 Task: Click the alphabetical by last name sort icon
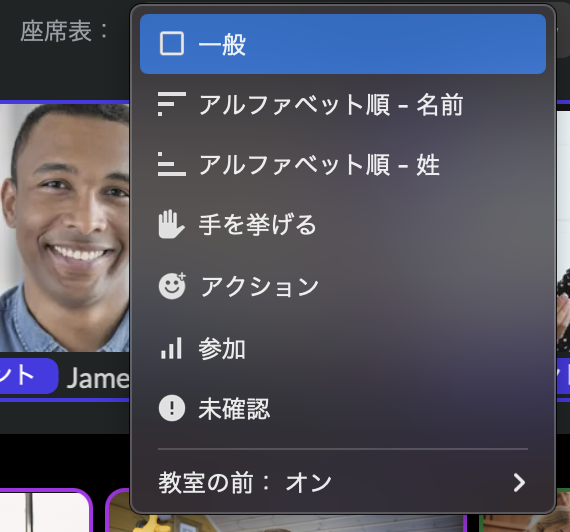(x=172, y=164)
